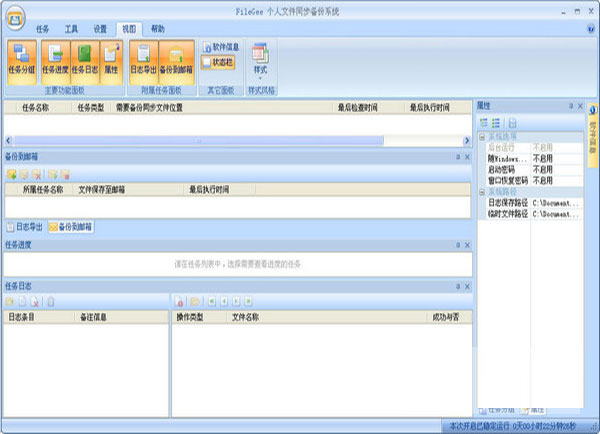Close the 任务日志 panel

click(467, 286)
